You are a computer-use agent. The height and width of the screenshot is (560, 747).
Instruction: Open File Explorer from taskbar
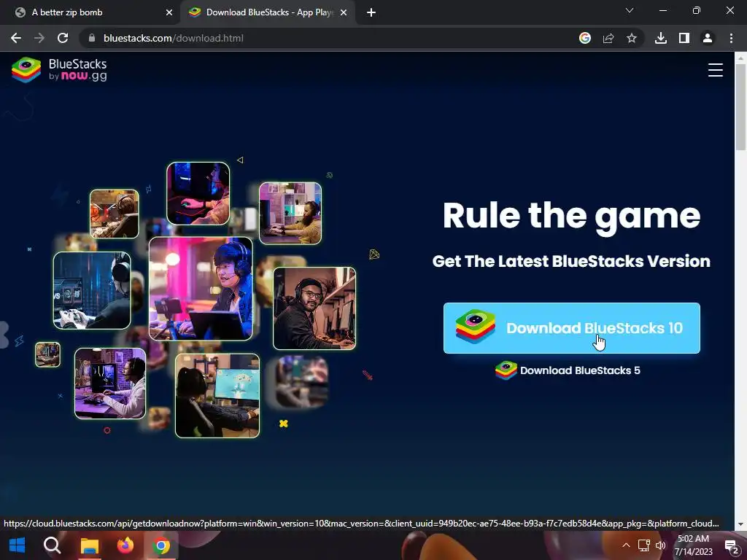pyautogui.click(x=89, y=545)
